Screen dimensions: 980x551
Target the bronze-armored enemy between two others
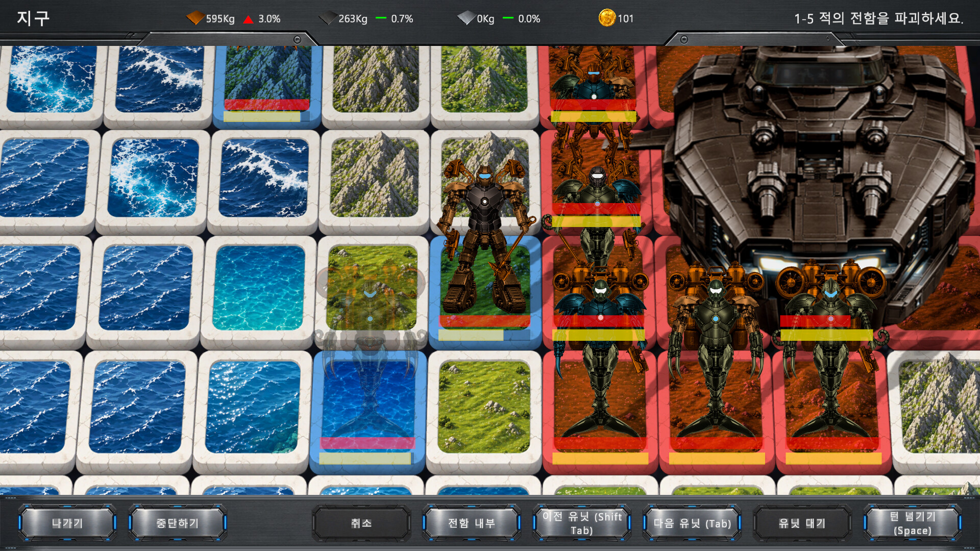coord(716,352)
